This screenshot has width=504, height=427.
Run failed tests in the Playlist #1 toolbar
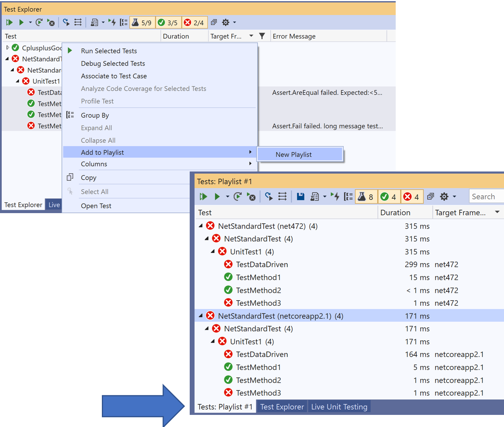pos(251,196)
